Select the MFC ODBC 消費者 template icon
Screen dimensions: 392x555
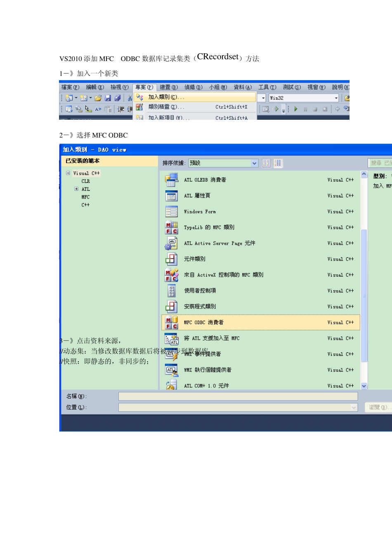click(x=171, y=323)
